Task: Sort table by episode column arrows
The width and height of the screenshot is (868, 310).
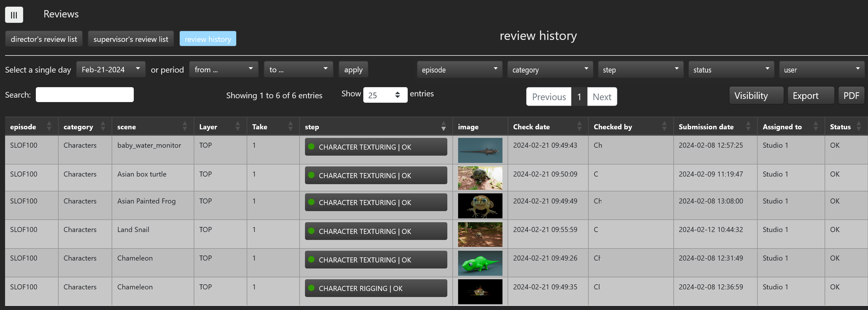Action: coord(49,126)
